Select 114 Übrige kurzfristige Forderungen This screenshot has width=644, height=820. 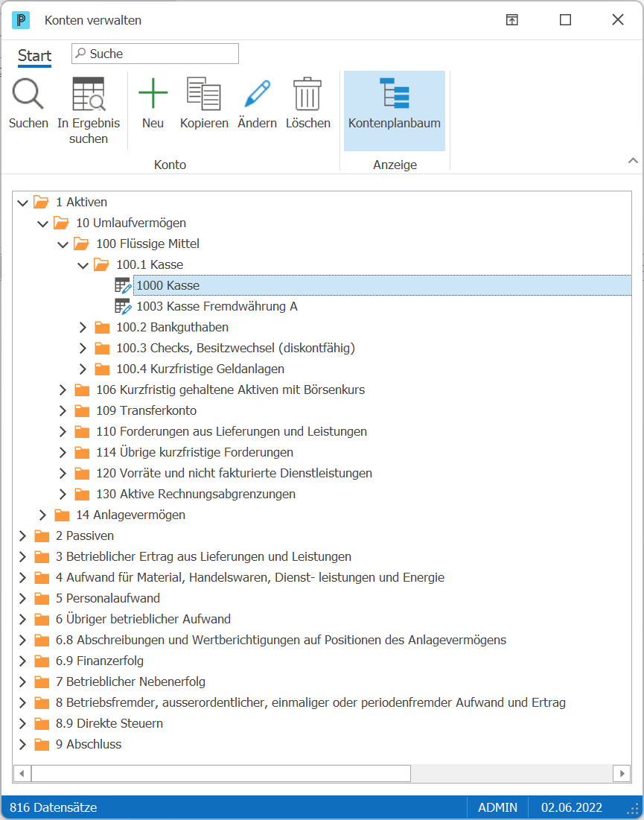tap(194, 452)
